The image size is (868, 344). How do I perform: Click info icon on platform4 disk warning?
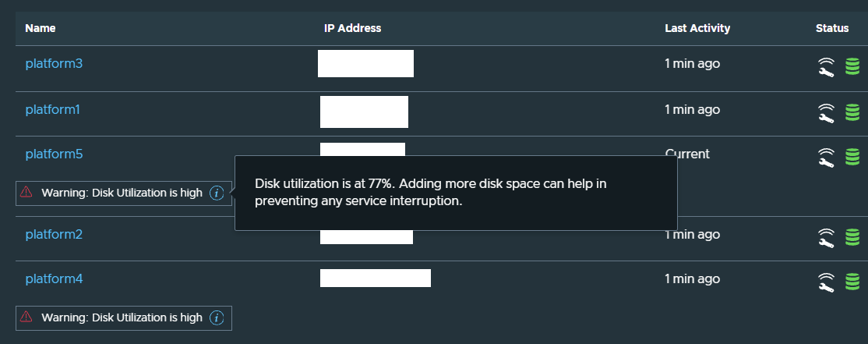point(217,318)
